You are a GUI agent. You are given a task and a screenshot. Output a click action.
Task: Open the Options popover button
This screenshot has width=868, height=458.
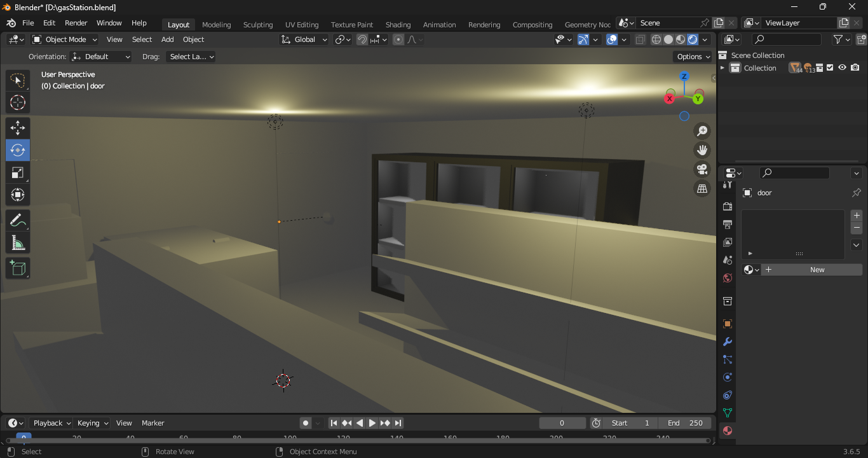click(x=693, y=57)
